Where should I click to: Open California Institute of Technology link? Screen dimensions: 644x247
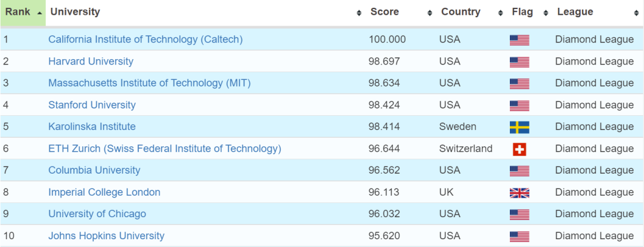(x=145, y=39)
